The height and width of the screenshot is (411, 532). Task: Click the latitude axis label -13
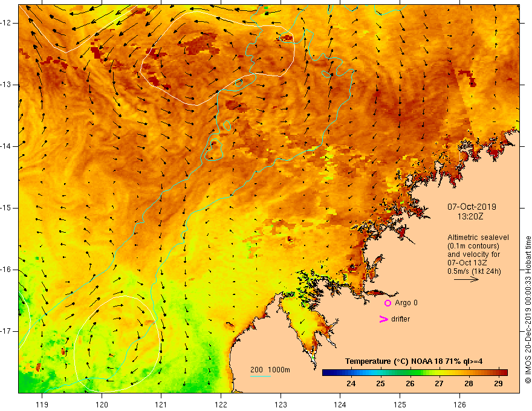coord(7,85)
